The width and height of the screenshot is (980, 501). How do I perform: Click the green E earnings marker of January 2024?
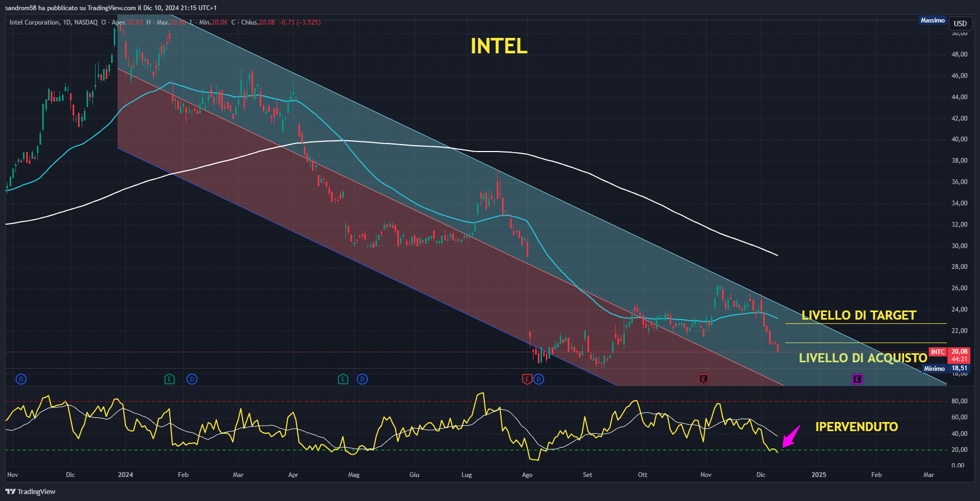[169, 379]
